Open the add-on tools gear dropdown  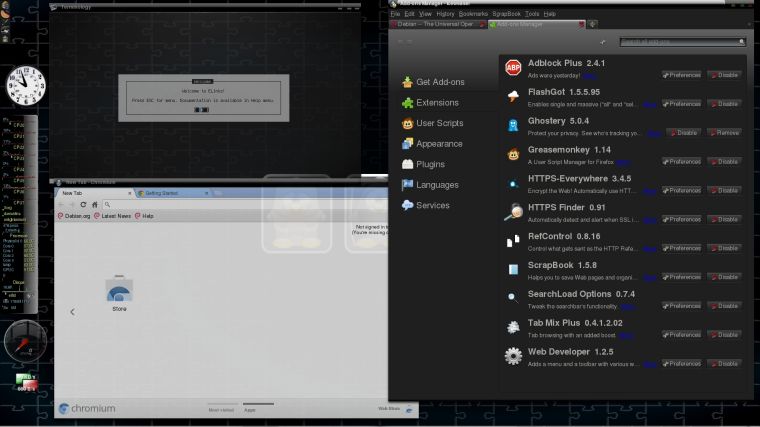[602, 42]
